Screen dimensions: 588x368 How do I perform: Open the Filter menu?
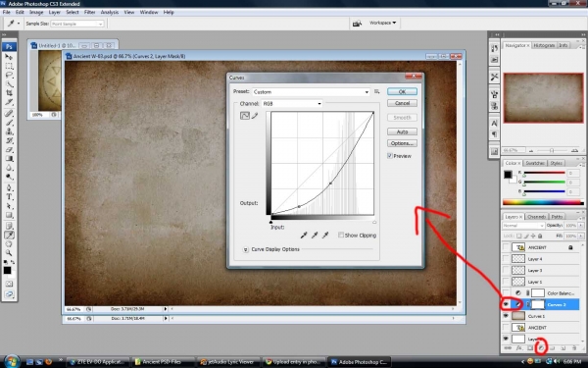coord(89,12)
